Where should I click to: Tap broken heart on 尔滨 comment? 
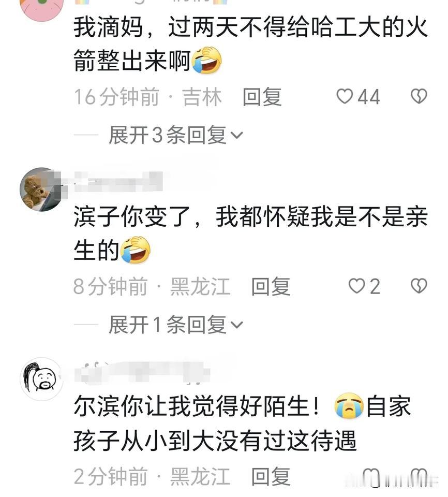coord(419,477)
